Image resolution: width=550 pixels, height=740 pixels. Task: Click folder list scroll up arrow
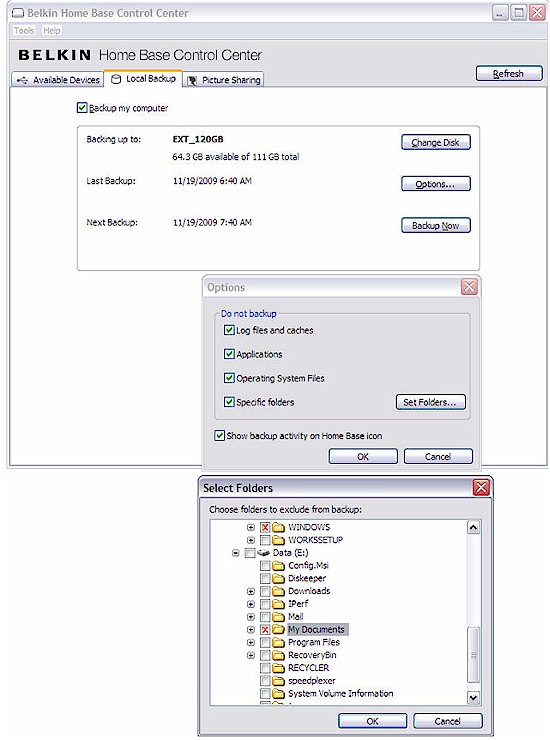click(x=474, y=527)
